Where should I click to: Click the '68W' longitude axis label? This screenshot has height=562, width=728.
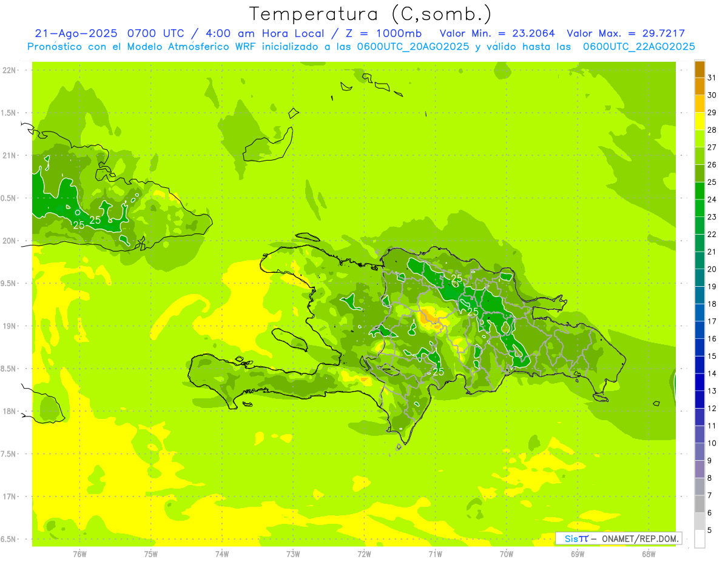[x=649, y=554]
